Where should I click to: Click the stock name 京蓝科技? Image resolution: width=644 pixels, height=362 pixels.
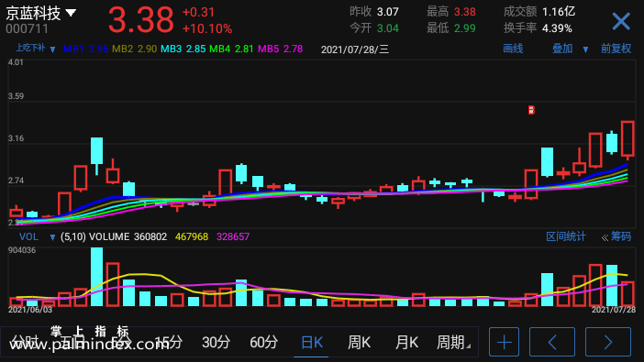pos(33,14)
